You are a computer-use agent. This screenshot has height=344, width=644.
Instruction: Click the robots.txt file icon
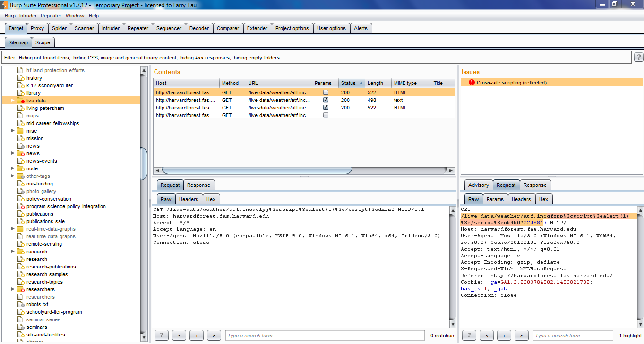pyautogui.click(x=20, y=304)
